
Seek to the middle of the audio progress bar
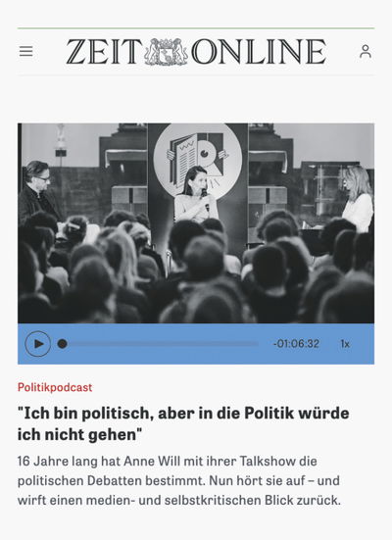click(x=159, y=344)
